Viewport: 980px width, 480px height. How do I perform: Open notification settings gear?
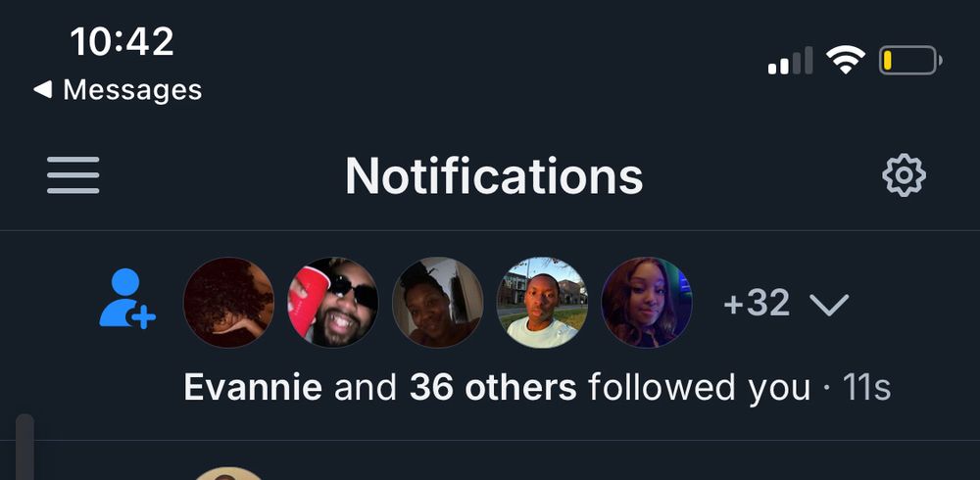(904, 175)
